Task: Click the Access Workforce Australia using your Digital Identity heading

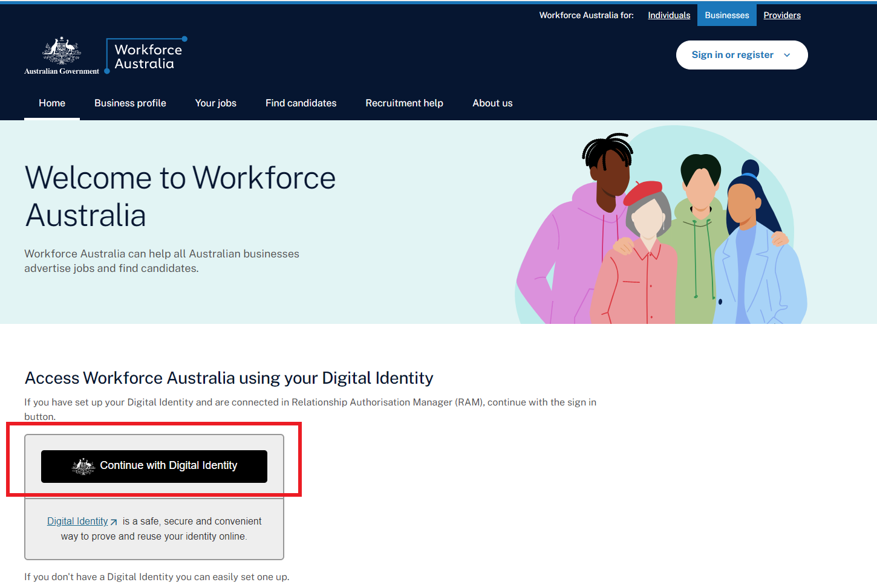Action: (x=229, y=378)
